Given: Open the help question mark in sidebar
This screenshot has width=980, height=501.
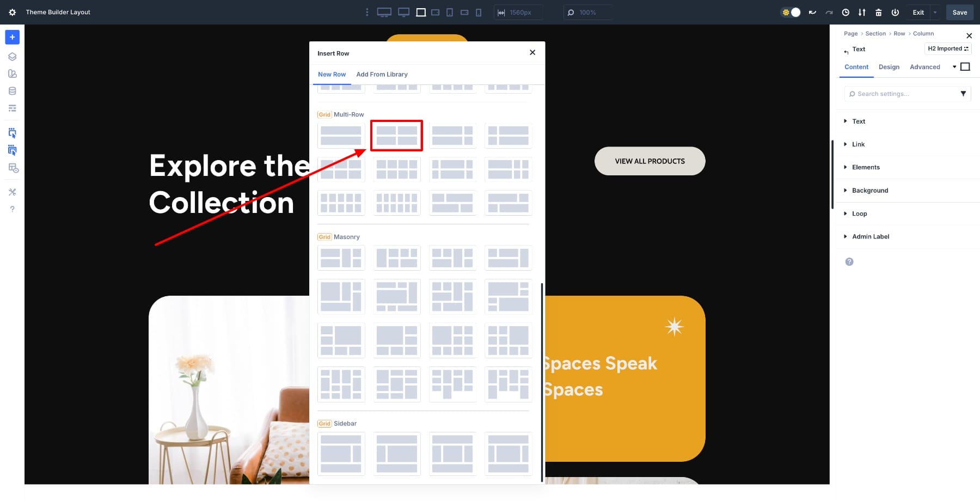Looking at the screenshot, I should [x=12, y=209].
